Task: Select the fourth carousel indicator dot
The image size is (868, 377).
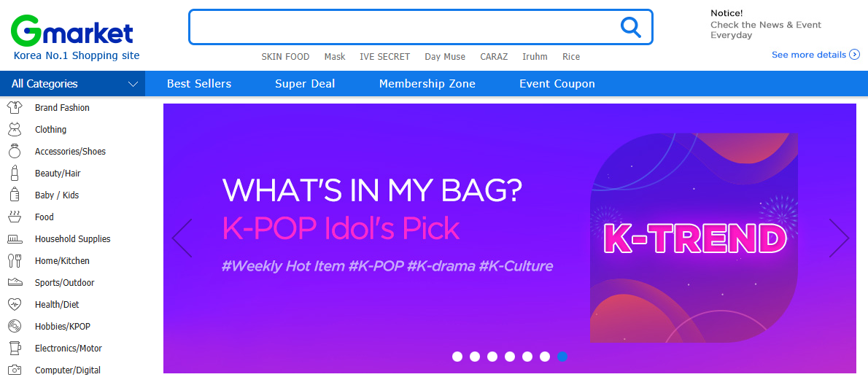Action: point(510,357)
